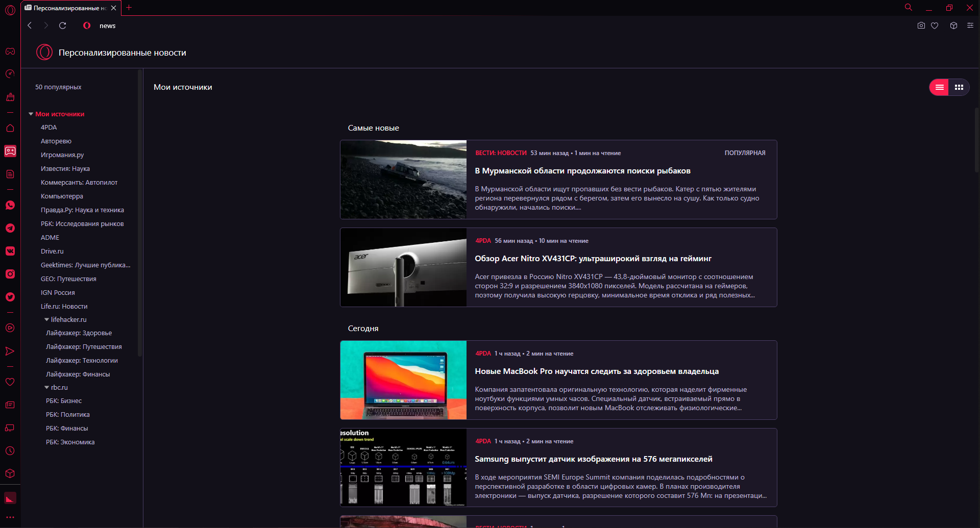Click 4PDA source label on Acer article
Viewport: 980px width, 528px height.
coord(483,241)
